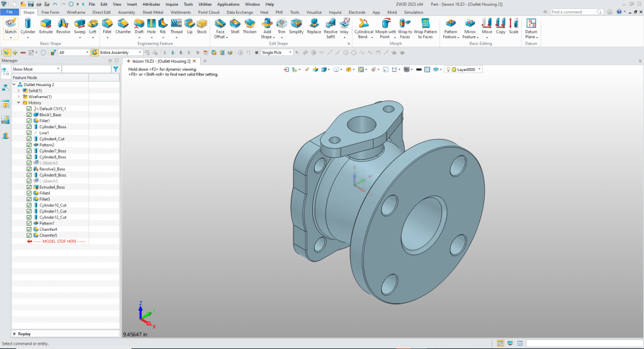Open the Show Most filter dropdown
This screenshot has height=349, width=644.
pyautogui.click(x=58, y=69)
